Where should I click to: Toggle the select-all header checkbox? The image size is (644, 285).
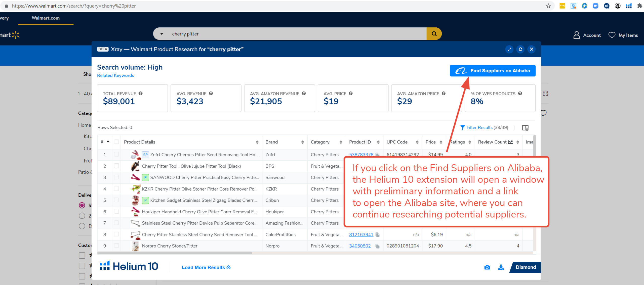click(116, 142)
